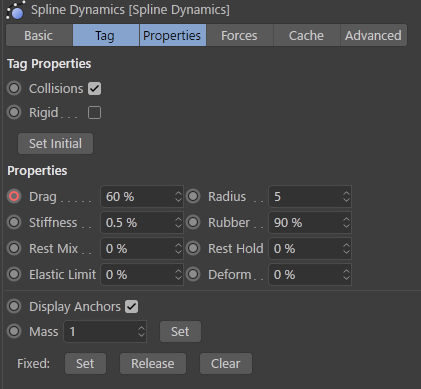Uncheck the Display Anchors option
The image size is (421, 389).
[x=132, y=307]
